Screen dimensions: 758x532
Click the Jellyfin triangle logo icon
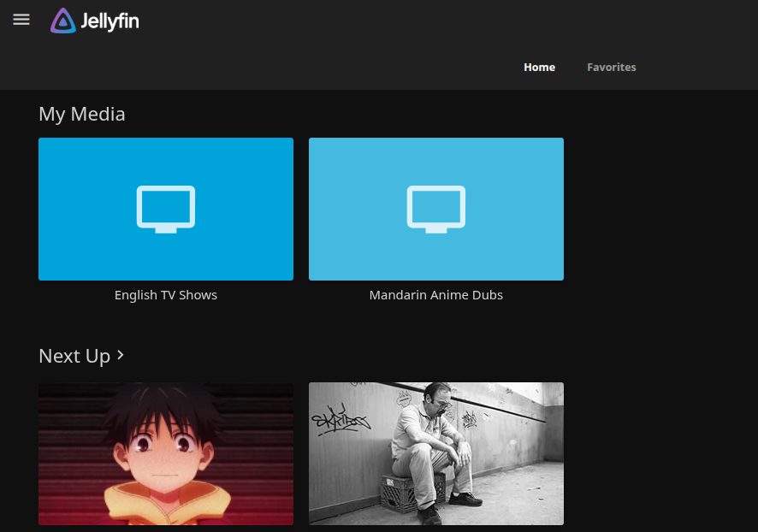pyautogui.click(x=62, y=21)
